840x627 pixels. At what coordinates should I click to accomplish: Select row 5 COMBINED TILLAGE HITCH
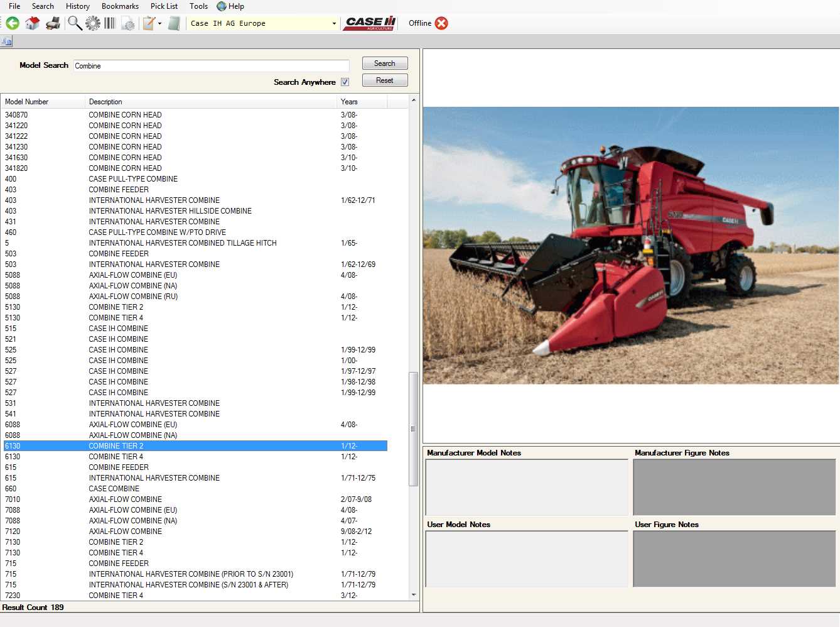click(195, 243)
